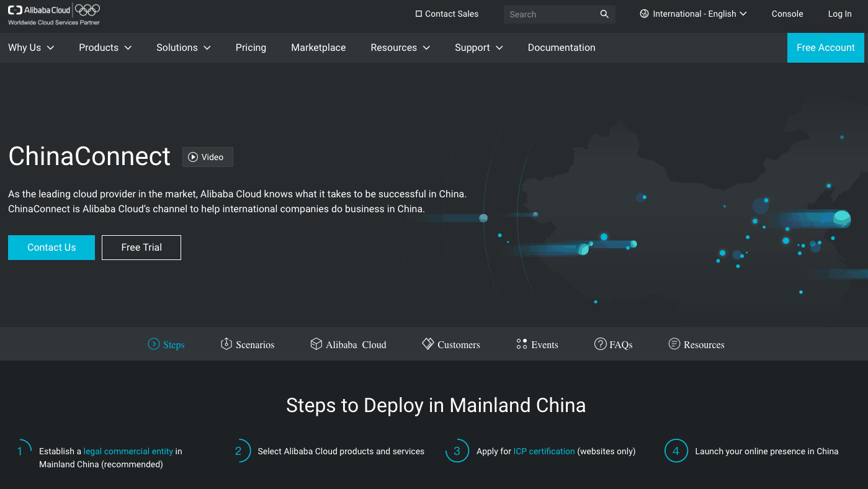Expand the Products menu
This screenshot has width=868, height=489.
coord(105,48)
